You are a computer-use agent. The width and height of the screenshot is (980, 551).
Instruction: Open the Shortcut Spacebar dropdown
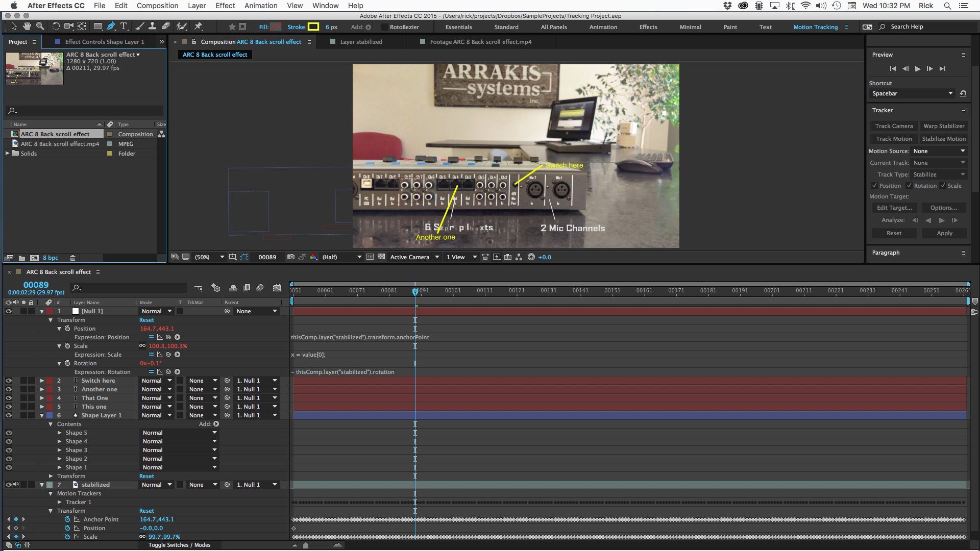tap(912, 93)
